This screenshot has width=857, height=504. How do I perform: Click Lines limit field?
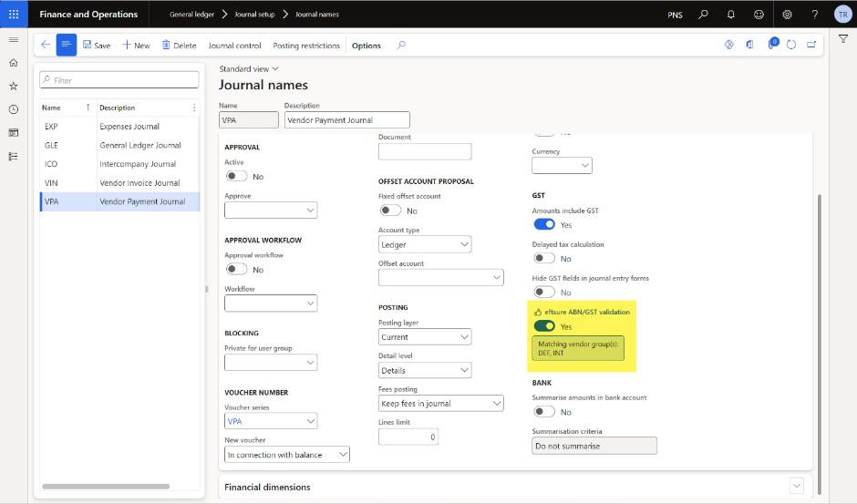(408, 437)
